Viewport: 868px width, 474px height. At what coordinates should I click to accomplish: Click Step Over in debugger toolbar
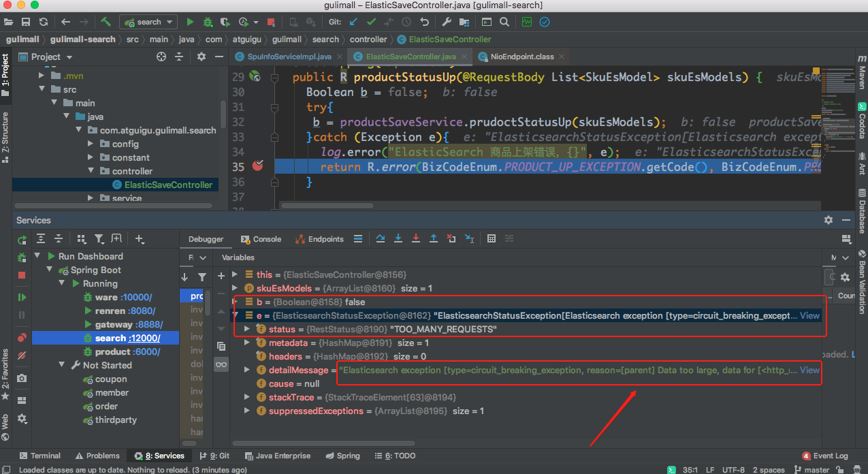381,239
